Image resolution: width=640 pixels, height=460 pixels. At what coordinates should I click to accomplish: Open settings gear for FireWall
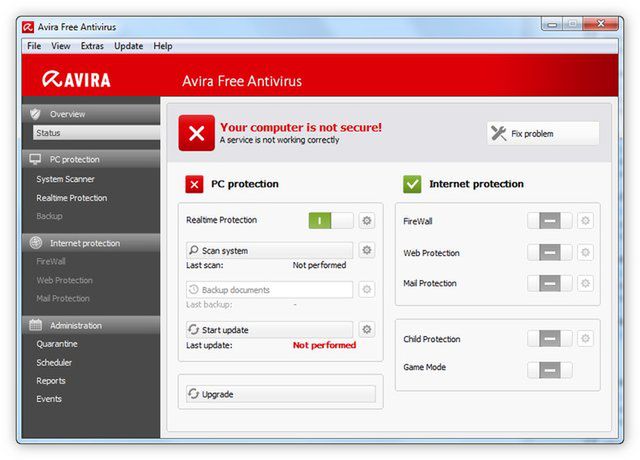coord(585,221)
